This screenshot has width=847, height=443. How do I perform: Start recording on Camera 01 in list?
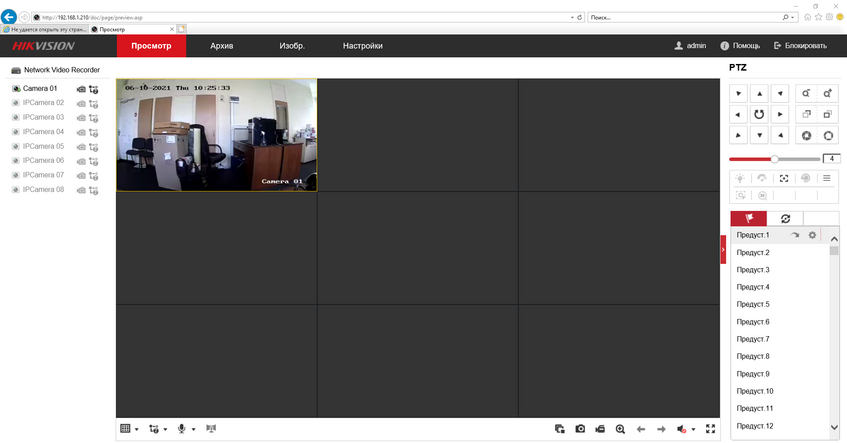(x=82, y=89)
